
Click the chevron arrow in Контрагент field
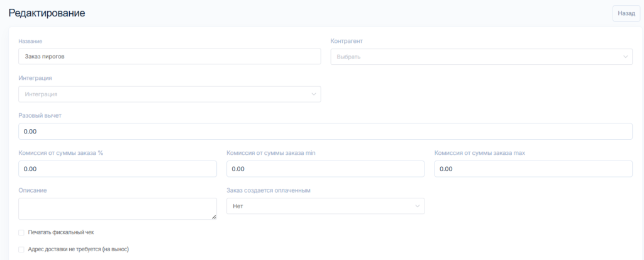[626, 57]
